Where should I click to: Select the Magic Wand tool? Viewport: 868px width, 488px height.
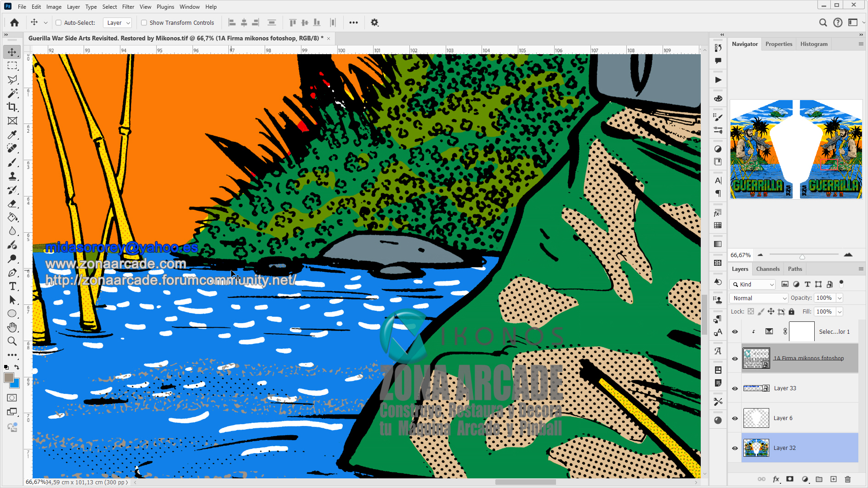pyautogui.click(x=12, y=93)
